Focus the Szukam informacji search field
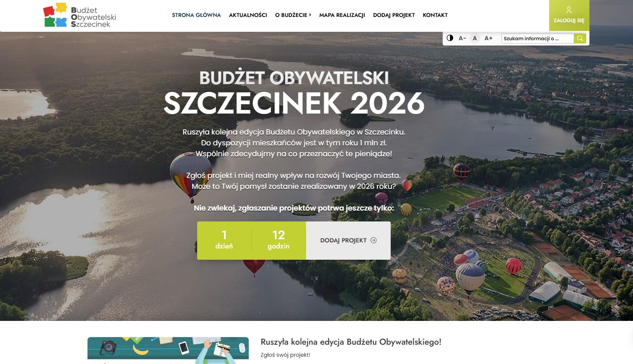 tap(538, 38)
